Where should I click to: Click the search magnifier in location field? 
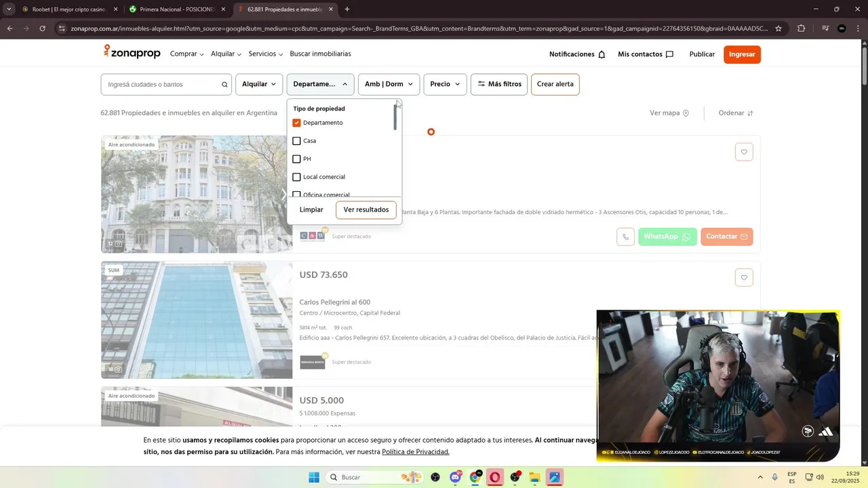click(x=224, y=85)
